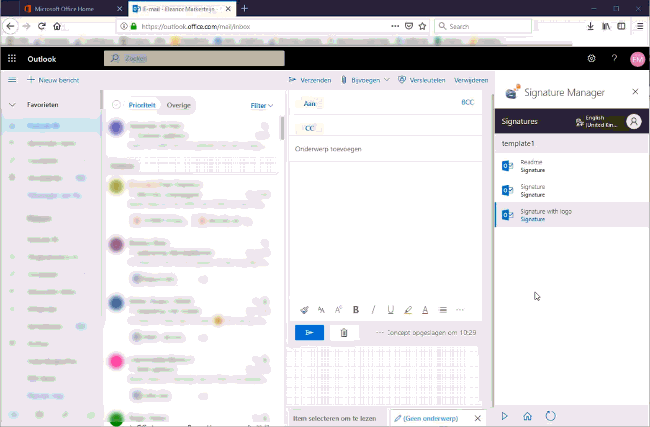Click the message list scrollbar

click(x=282, y=128)
